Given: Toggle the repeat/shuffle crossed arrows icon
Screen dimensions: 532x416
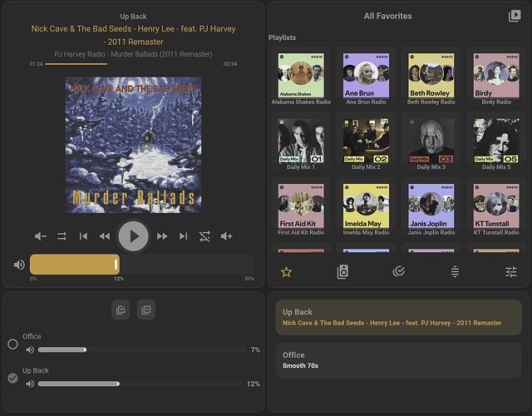Looking at the screenshot, I should point(204,236).
